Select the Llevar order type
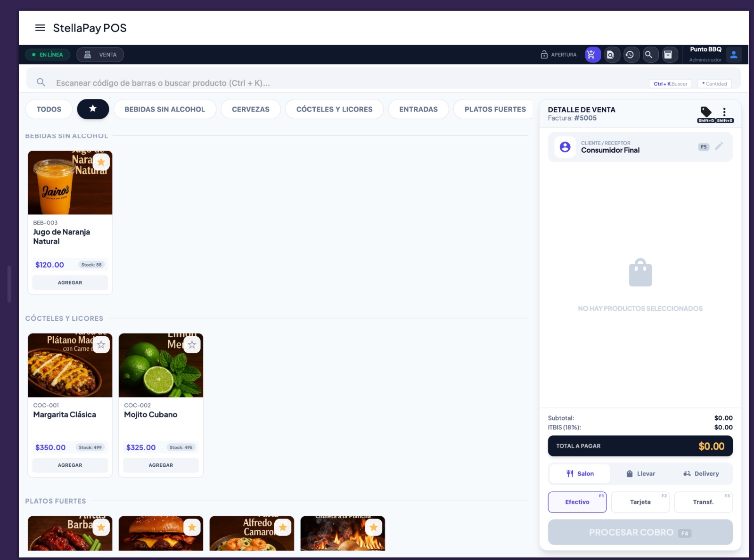 (640, 474)
